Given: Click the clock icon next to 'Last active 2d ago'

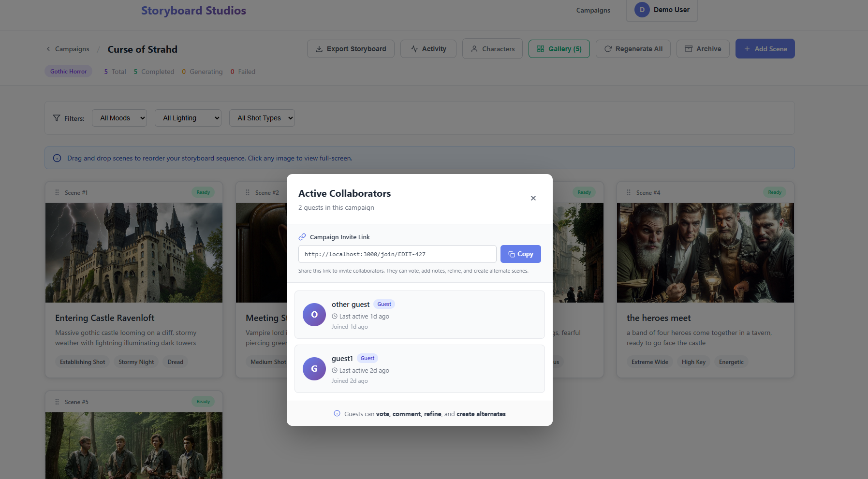Looking at the screenshot, I should (335, 370).
